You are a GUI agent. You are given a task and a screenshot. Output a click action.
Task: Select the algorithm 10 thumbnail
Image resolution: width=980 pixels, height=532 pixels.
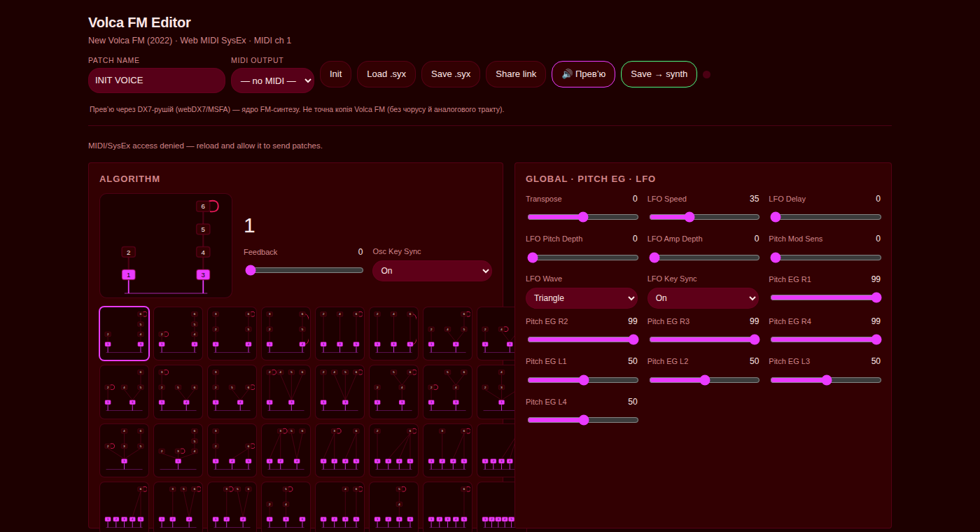click(x=178, y=392)
